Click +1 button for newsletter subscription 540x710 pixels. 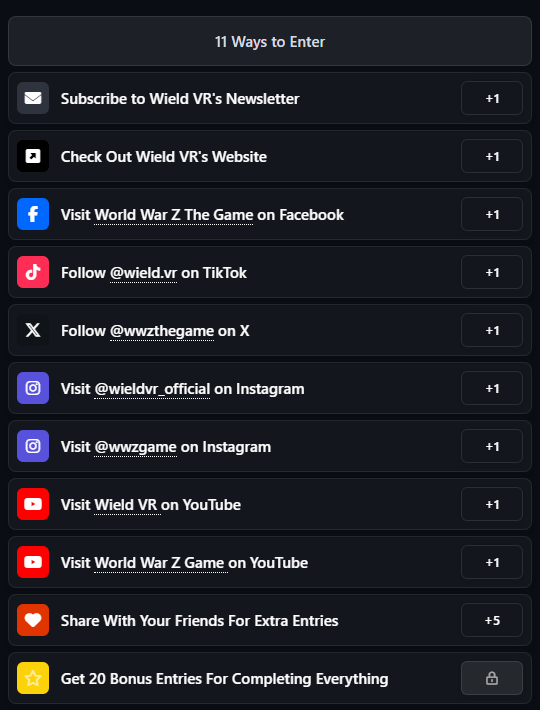(492, 98)
